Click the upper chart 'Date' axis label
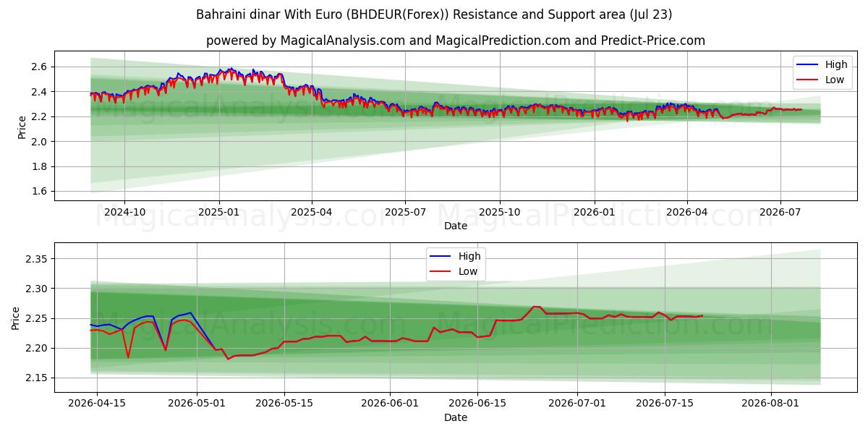The image size is (868, 434). [456, 226]
